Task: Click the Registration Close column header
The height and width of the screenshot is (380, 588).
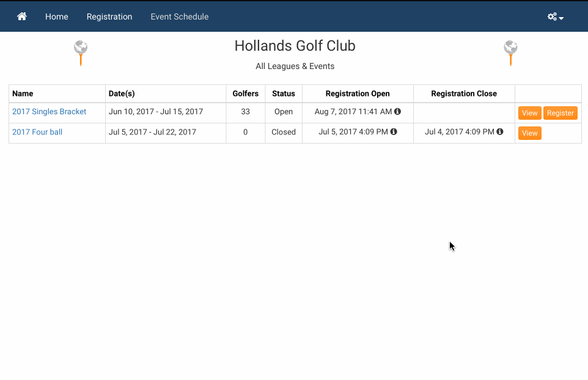Action: click(464, 93)
